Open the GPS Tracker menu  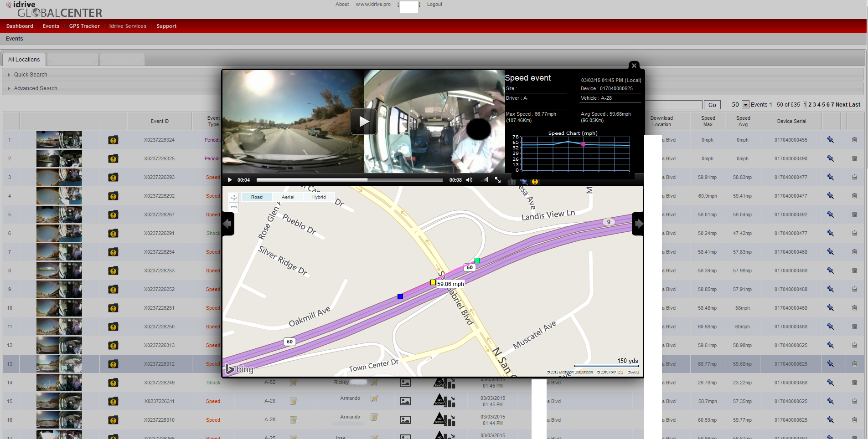pos(84,26)
